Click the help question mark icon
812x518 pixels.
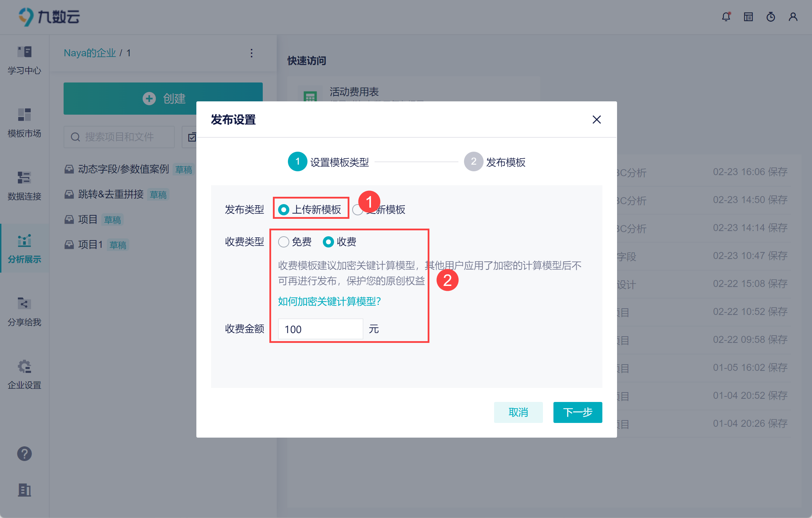(24, 454)
